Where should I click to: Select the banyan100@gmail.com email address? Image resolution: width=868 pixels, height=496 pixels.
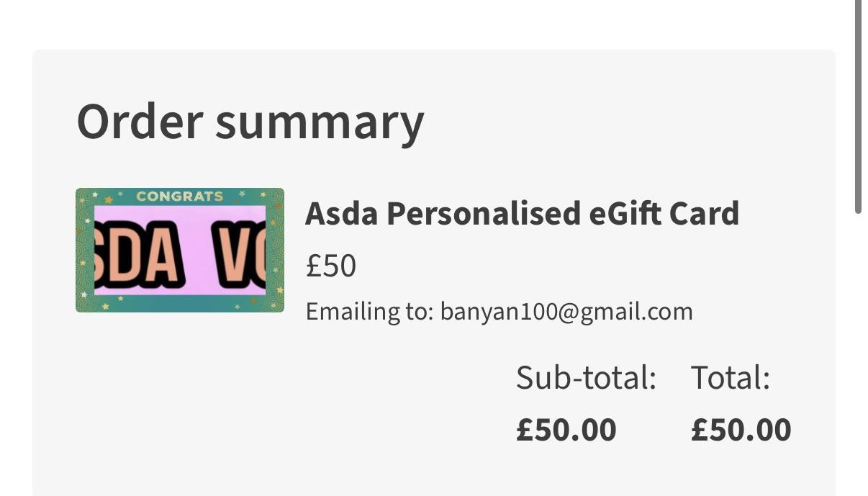[x=566, y=311]
